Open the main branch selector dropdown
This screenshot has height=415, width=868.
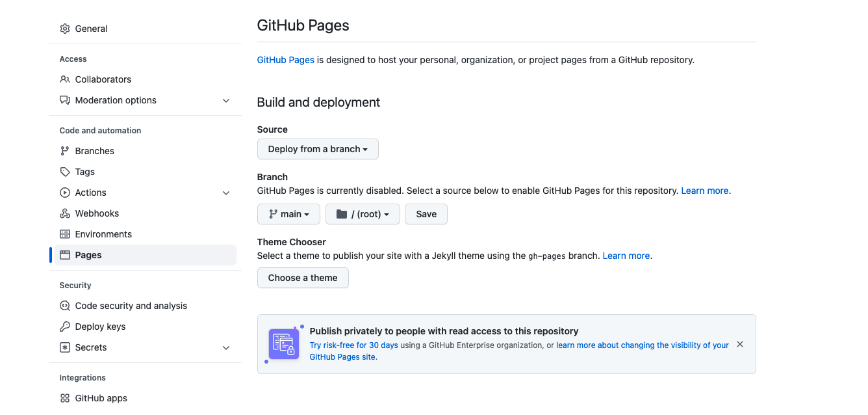(288, 214)
